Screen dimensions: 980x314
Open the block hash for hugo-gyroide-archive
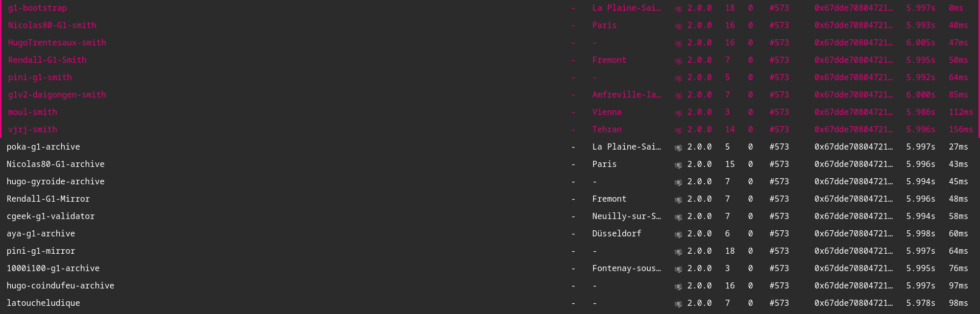853,182
